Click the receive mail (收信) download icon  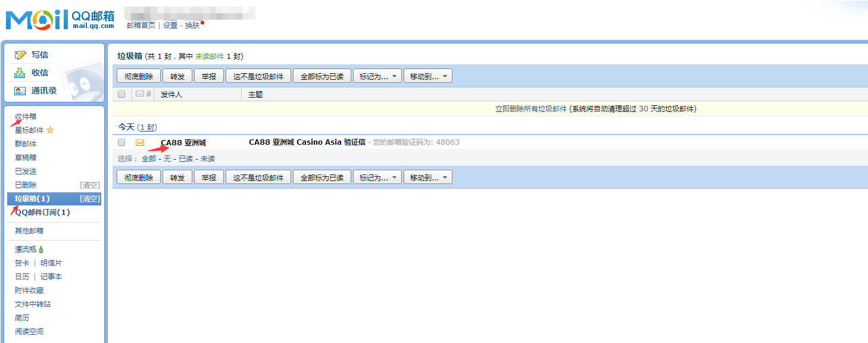coord(20,73)
